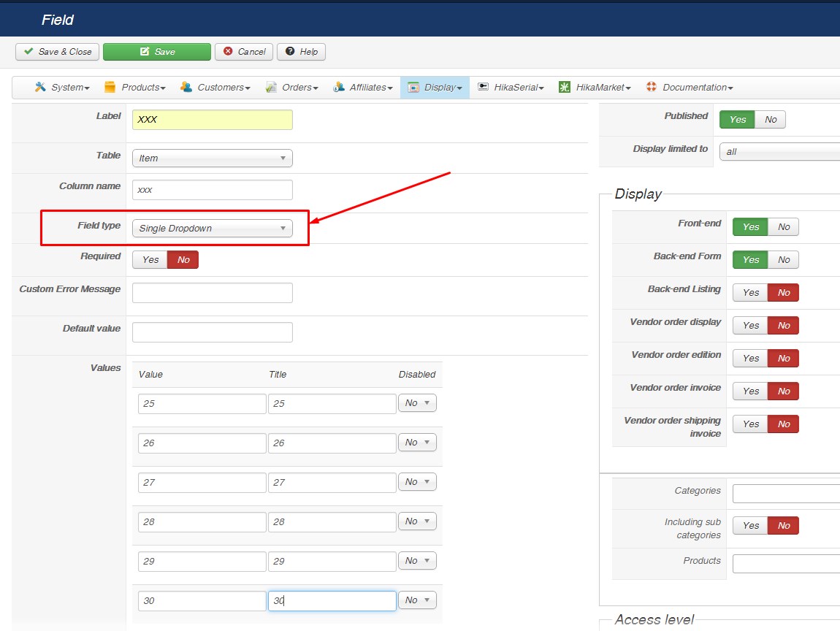This screenshot has height=631, width=840.
Task: Click the Orders document icon
Action: 271,87
